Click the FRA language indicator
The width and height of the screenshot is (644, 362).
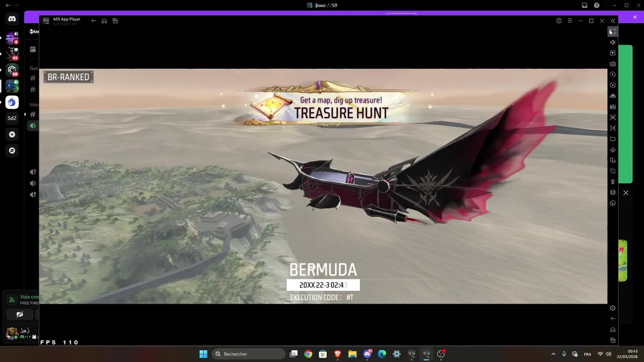588,354
